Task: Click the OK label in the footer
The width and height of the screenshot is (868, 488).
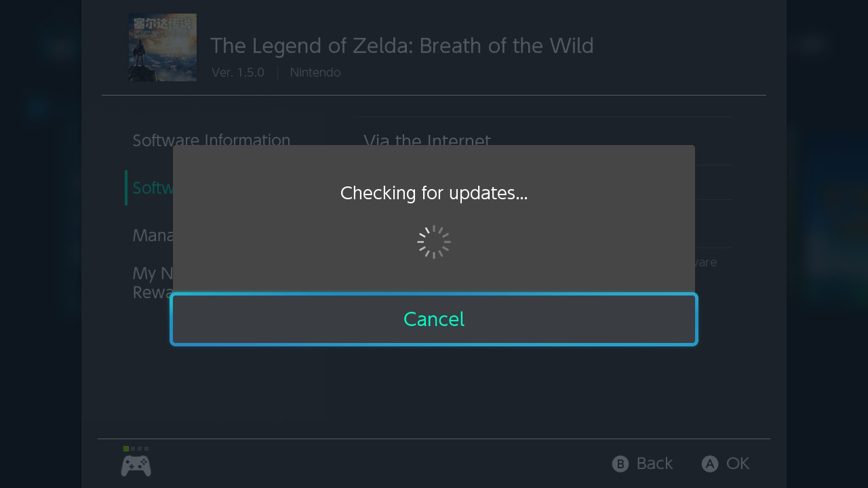Action: coord(738,464)
